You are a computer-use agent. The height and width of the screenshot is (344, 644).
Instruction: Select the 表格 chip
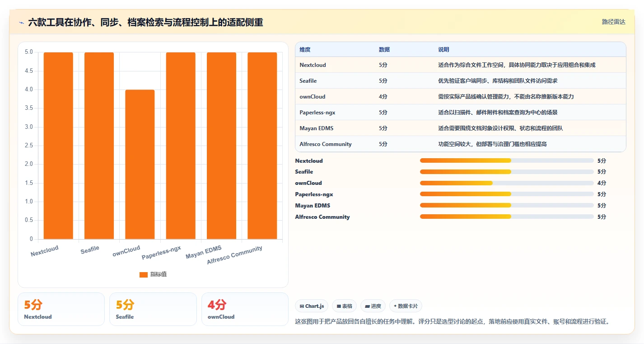pyautogui.click(x=345, y=306)
